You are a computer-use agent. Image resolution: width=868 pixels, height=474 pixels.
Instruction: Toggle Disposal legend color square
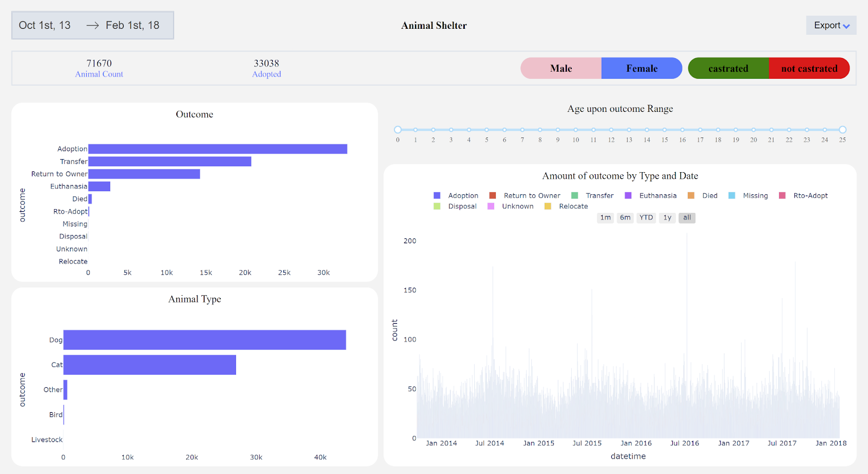click(437, 206)
